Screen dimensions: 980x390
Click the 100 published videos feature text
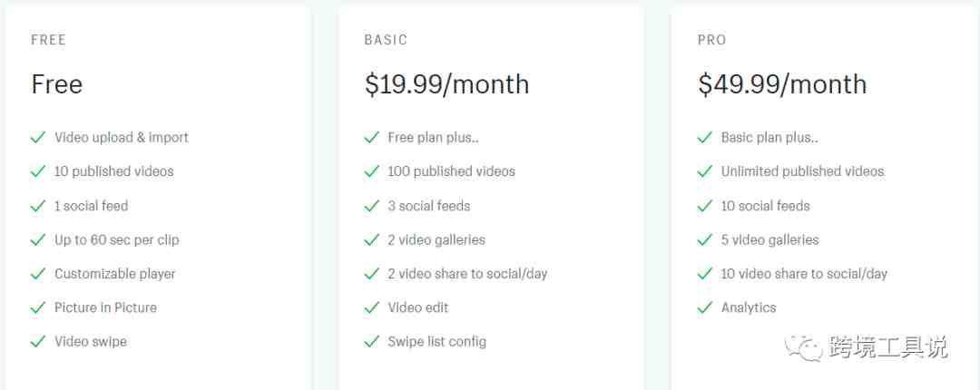click(x=451, y=171)
